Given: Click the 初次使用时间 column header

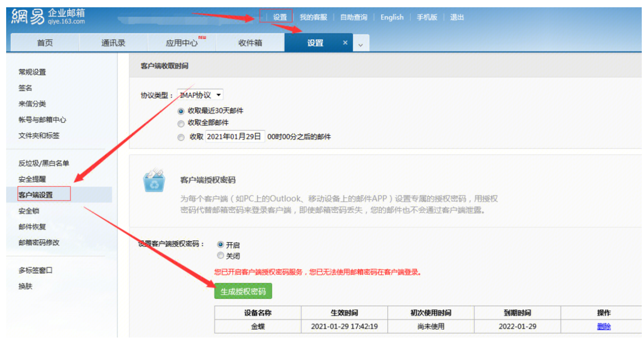Looking at the screenshot, I should point(431,313).
